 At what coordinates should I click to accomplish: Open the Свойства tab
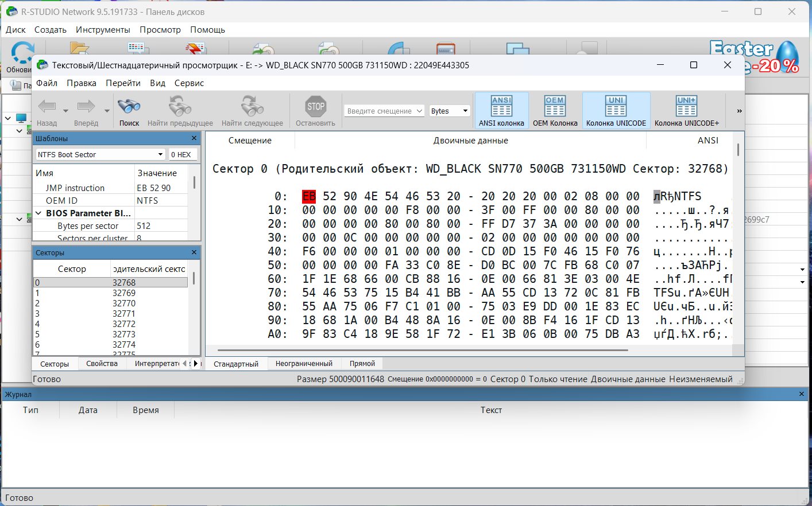[102, 364]
